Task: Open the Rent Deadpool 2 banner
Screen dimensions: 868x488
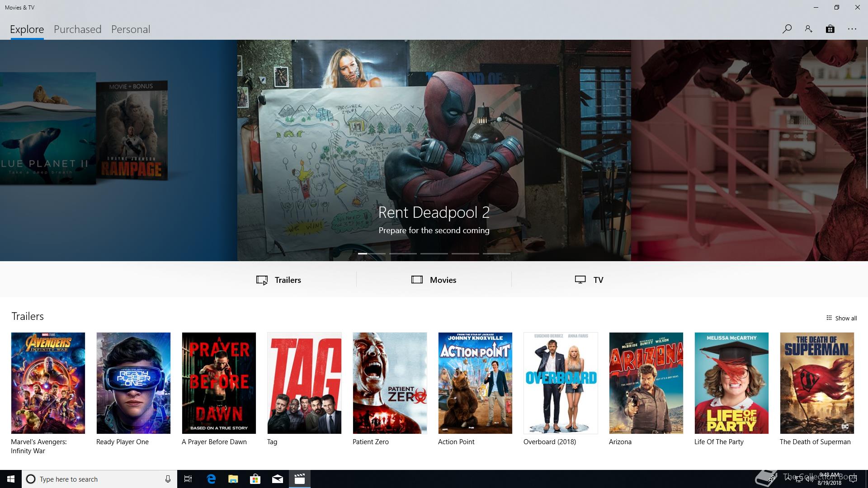Action: tap(434, 150)
